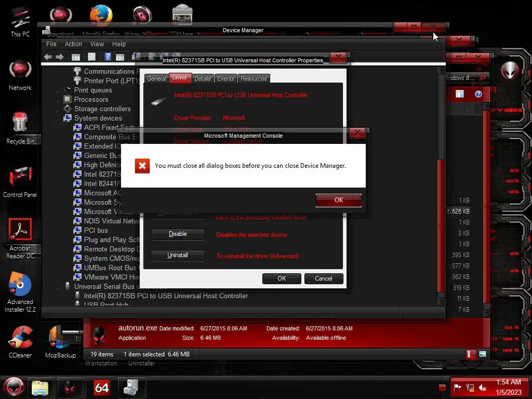Open the Action menu in Device Manager
532x399 pixels.
73,44
